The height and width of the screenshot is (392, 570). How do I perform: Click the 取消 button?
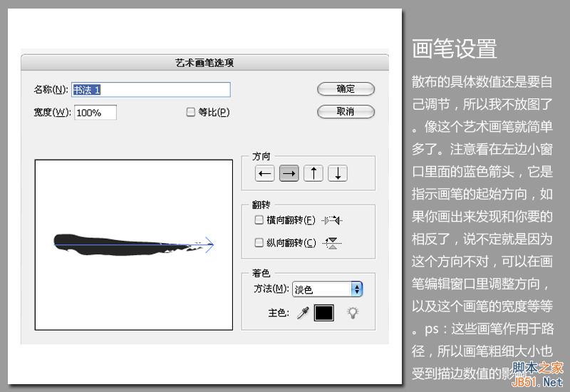(x=346, y=112)
